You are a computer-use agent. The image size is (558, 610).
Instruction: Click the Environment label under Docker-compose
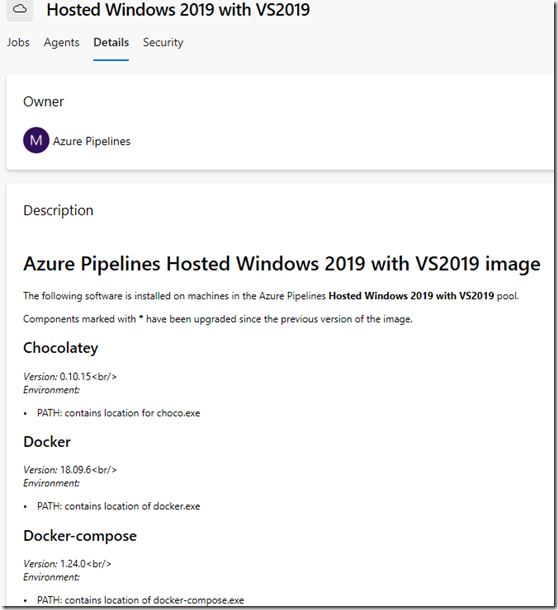51,577
